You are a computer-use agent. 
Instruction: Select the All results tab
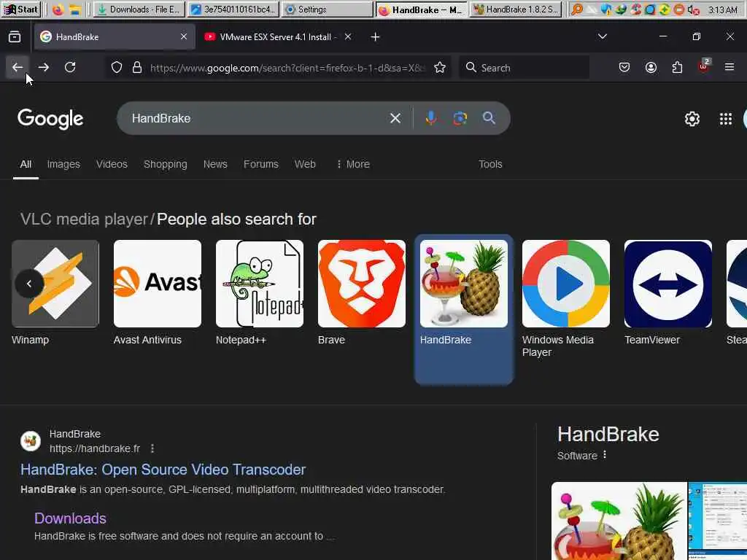26,164
